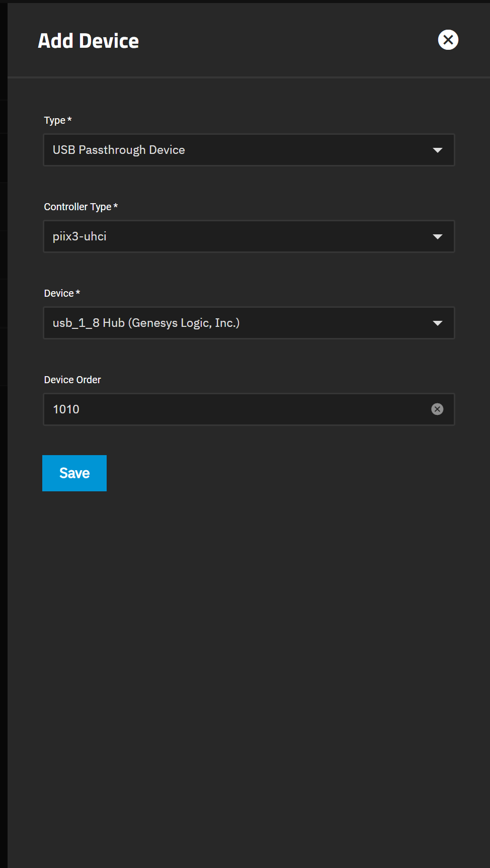
Task: Click the required asterisk beside Device
Action: tap(78, 292)
